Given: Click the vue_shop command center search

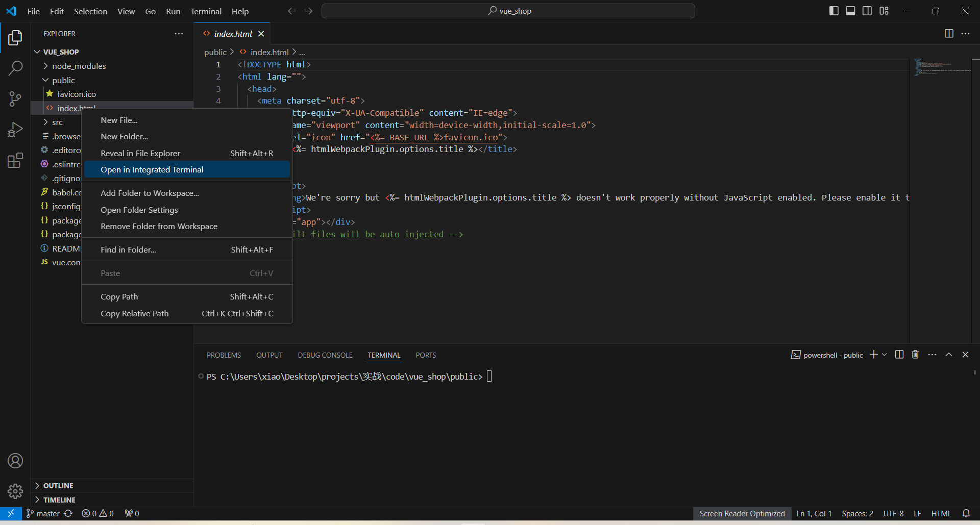Looking at the screenshot, I should tap(508, 11).
